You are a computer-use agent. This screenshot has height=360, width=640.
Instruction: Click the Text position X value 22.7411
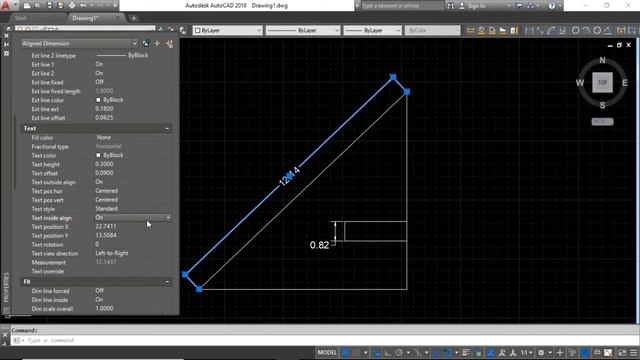pos(106,226)
